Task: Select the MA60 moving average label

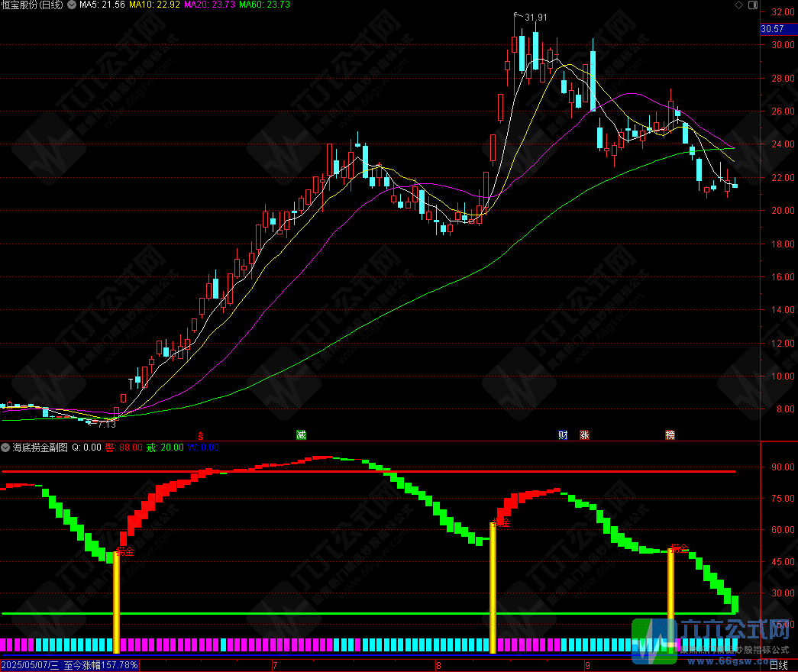Action: coord(263,5)
